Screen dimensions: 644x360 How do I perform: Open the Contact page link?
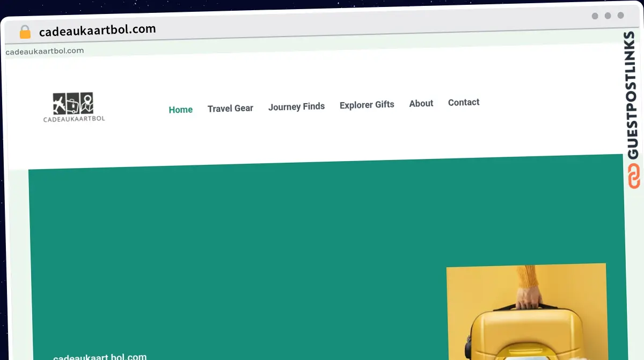[x=464, y=102]
